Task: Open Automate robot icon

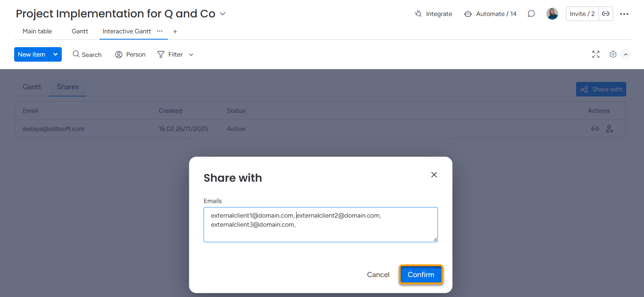Action: pyautogui.click(x=468, y=14)
